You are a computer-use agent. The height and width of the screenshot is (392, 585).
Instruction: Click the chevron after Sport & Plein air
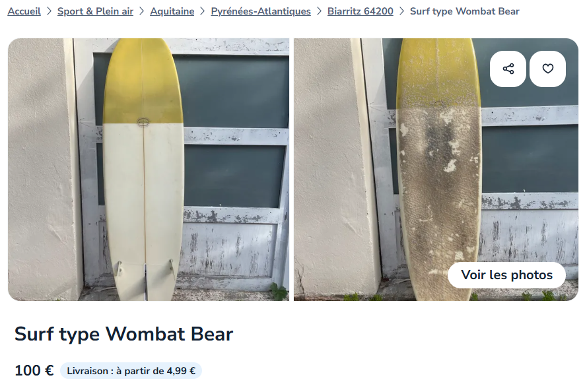click(x=141, y=11)
